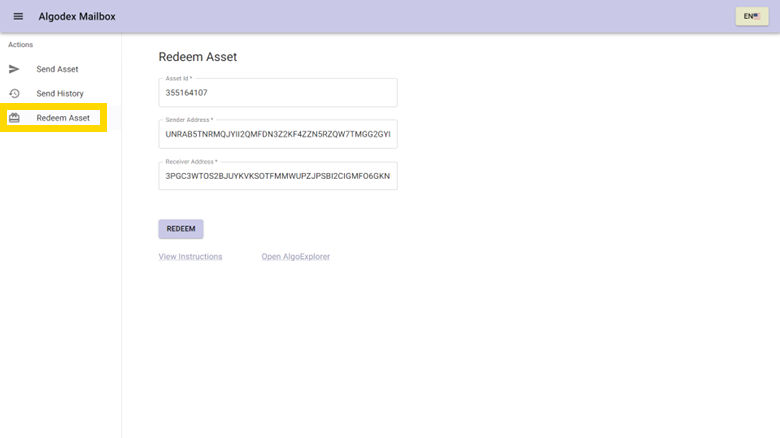Focus the Asset Id input field
This screenshot has height=438, width=780.
click(277, 93)
